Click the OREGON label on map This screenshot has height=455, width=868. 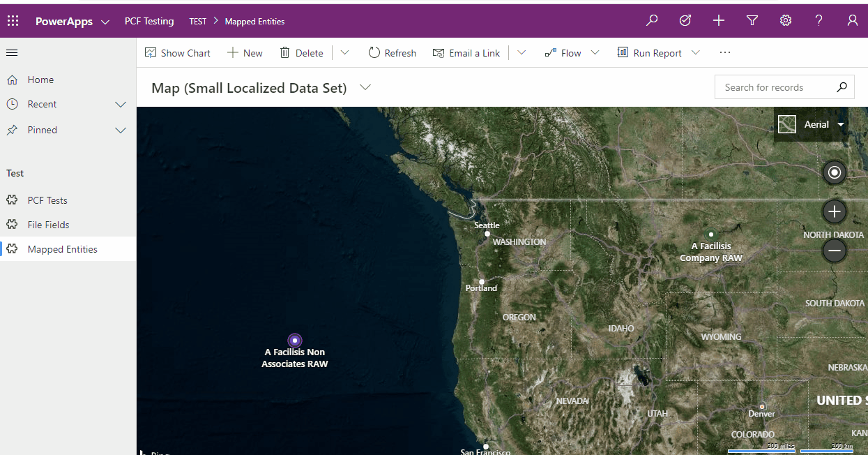[x=519, y=317]
